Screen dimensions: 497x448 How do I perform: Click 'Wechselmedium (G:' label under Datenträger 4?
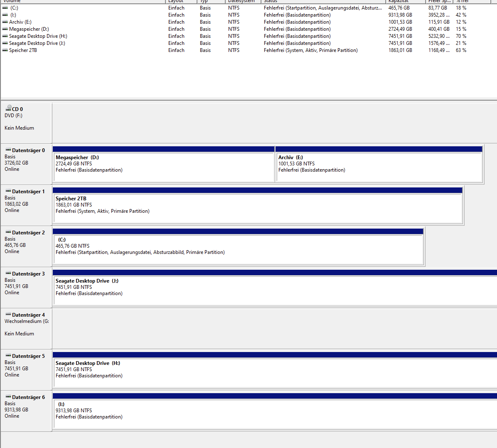click(x=27, y=321)
